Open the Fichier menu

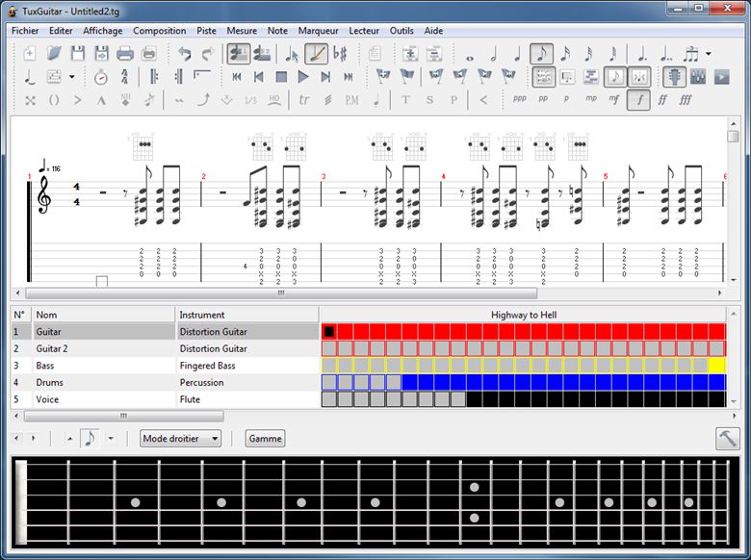(25, 31)
